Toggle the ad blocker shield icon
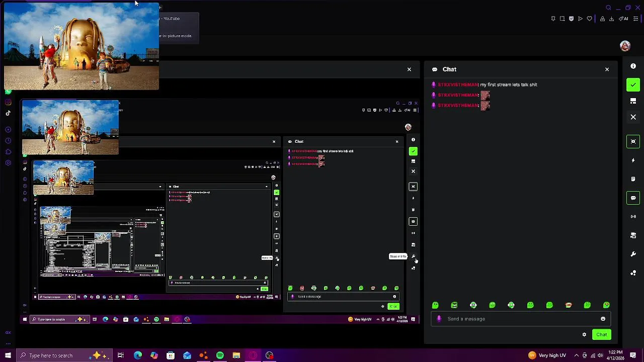644x362 pixels. coord(571,19)
